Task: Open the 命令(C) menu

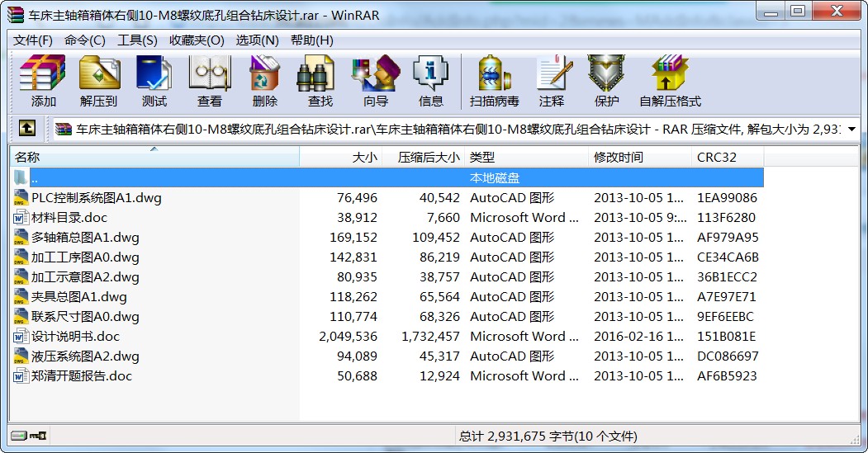Action: click(x=85, y=40)
